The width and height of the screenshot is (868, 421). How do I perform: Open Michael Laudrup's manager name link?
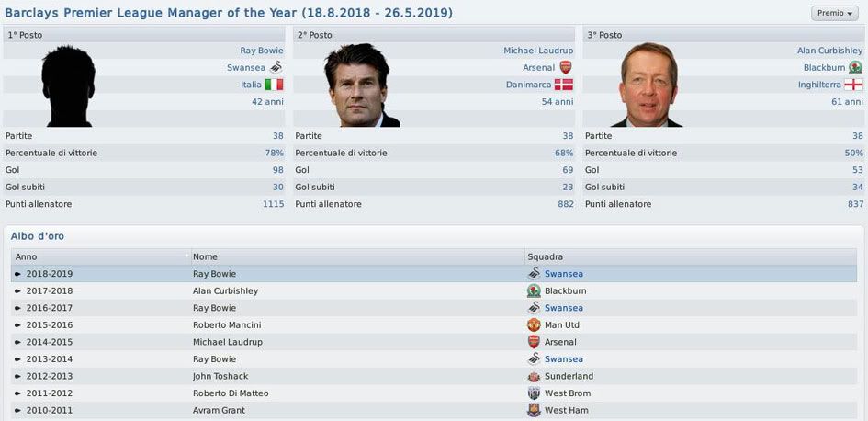[x=537, y=51]
